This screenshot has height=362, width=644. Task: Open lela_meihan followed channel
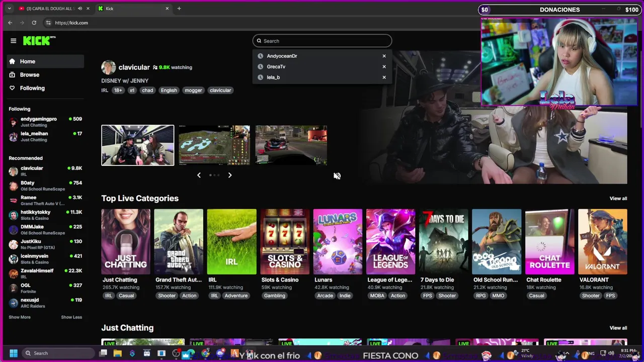point(45,137)
